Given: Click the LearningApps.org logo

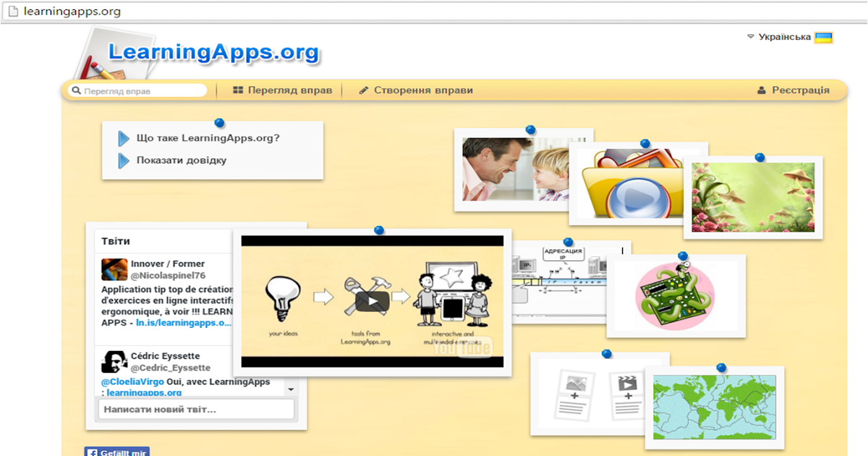Looking at the screenshot, I should [213, 53].
